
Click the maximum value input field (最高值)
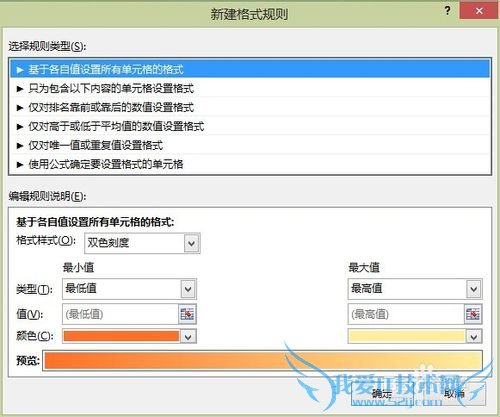coord(406,314)
